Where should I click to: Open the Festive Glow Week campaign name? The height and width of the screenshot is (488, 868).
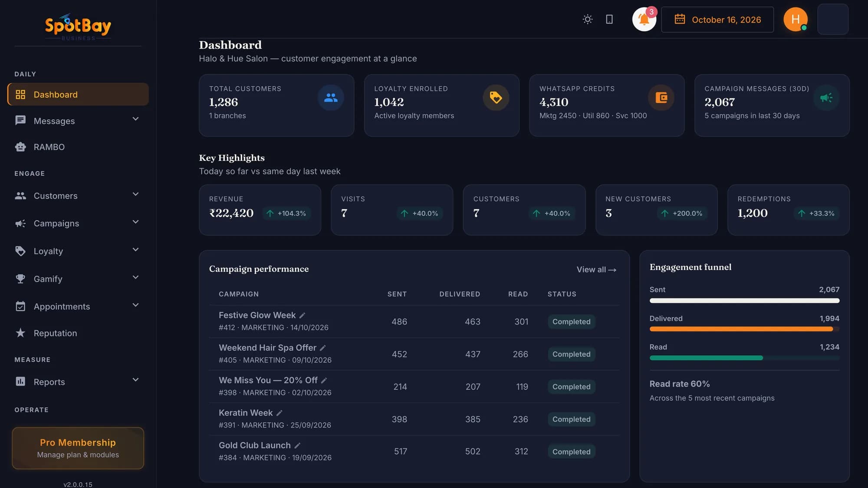(x=257, y=315)
